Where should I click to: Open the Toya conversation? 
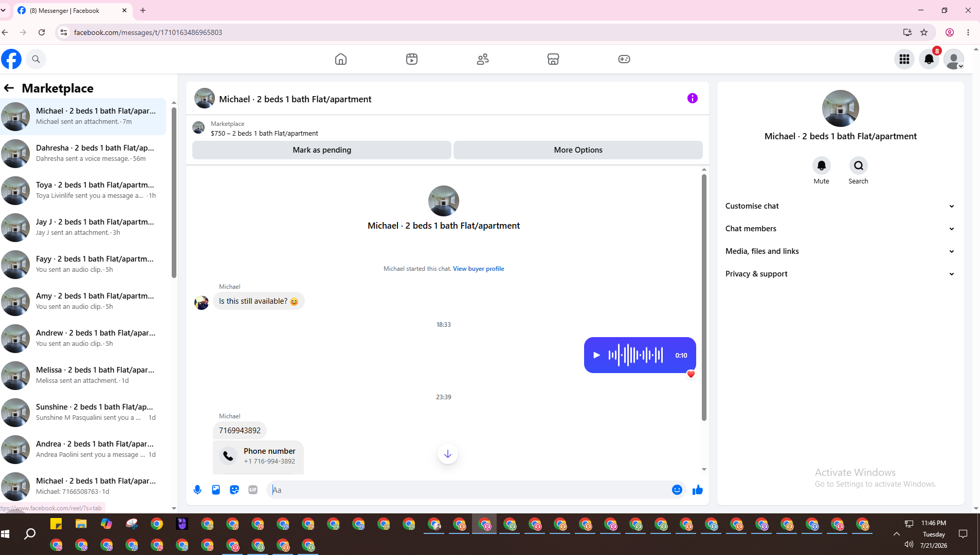[x=83, y=190]
